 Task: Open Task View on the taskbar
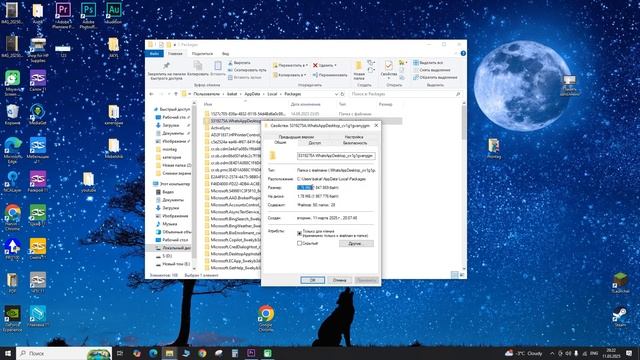point(120,353)
